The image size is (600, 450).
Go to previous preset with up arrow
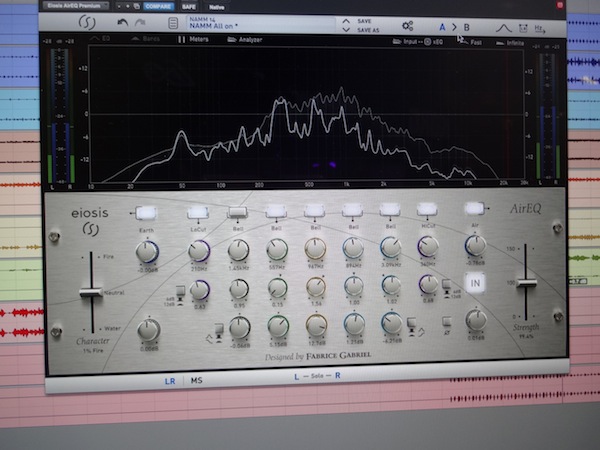[346, 21]
